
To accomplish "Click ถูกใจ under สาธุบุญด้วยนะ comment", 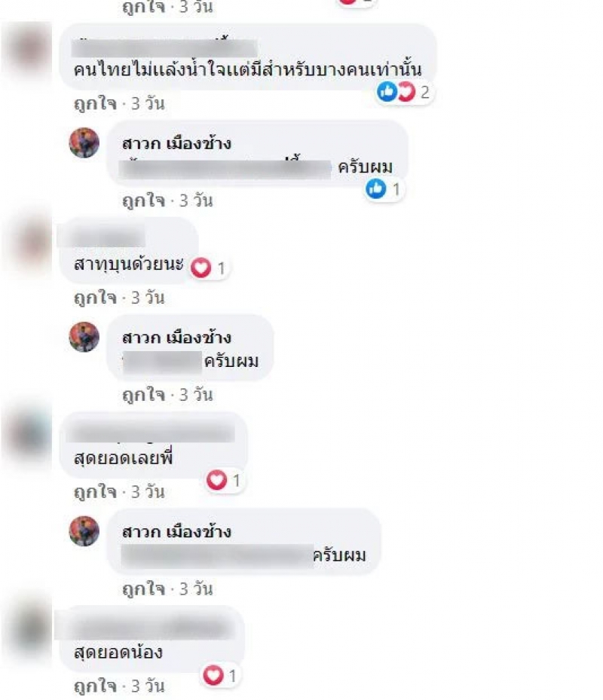I will 95,298.
